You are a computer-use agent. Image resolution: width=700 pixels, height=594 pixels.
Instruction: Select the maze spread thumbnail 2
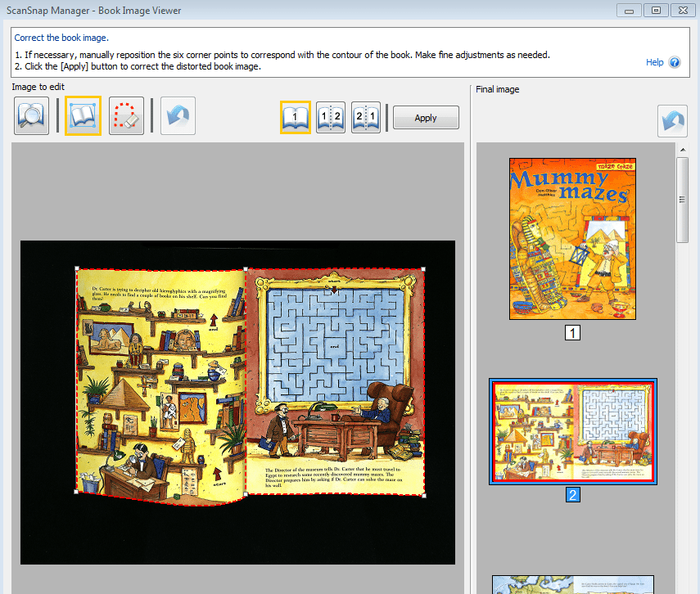point(573,431)
